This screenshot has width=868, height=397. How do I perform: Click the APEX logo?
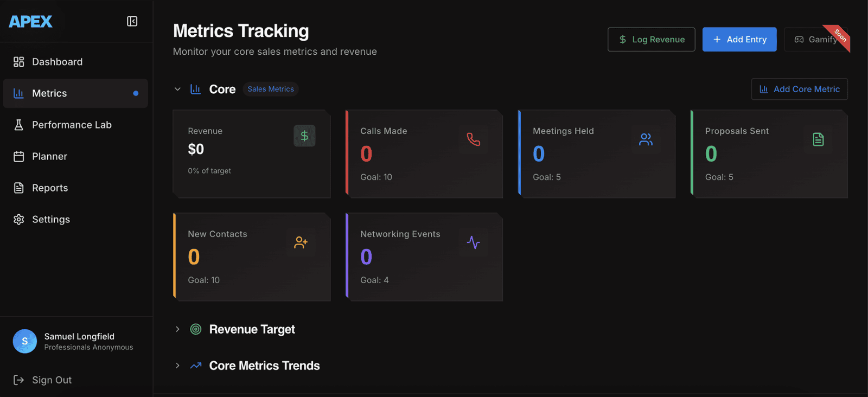click(31, 22)
